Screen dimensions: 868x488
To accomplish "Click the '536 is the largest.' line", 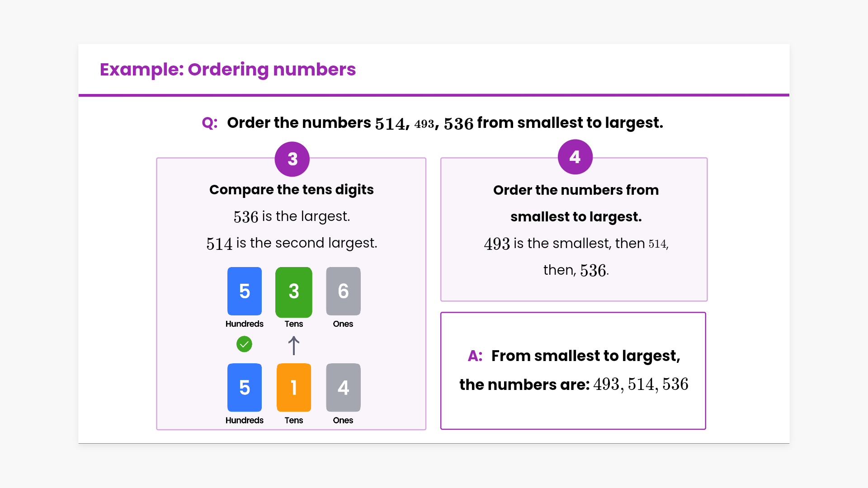I will pyautogui.click(x=292, y=216).
